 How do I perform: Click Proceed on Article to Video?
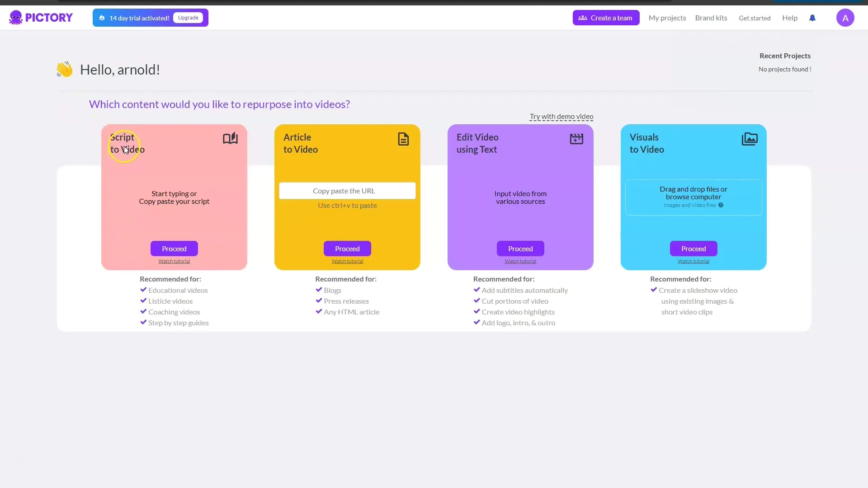pyautogui.click(x=347, y=249)
